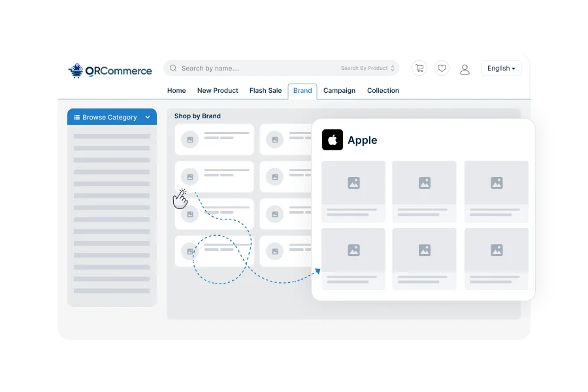Click the magnifier search icon
Screen dimensions: 588x392
(173, 68)
